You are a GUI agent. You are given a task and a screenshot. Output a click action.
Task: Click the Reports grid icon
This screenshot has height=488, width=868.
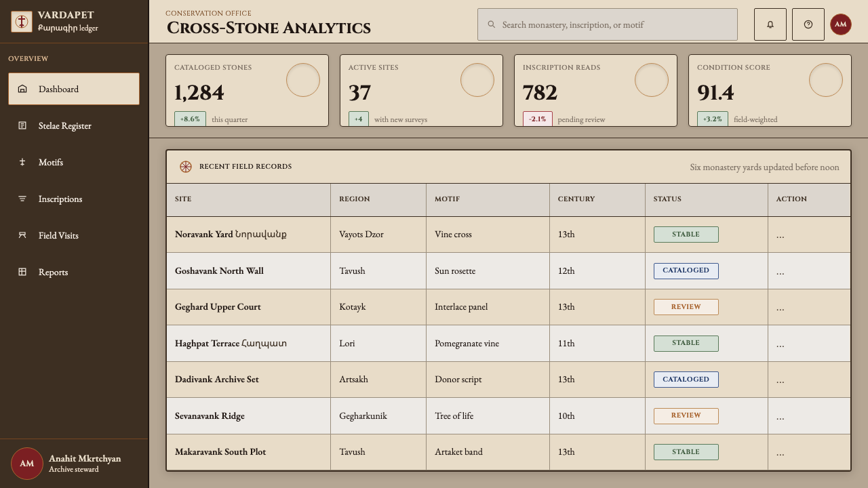(22, 272)
